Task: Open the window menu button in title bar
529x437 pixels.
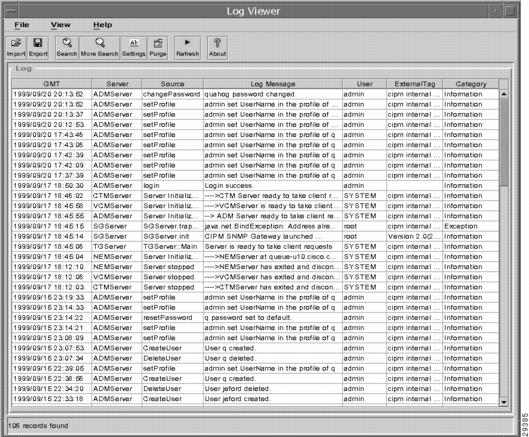Action: tap(11, 11)
